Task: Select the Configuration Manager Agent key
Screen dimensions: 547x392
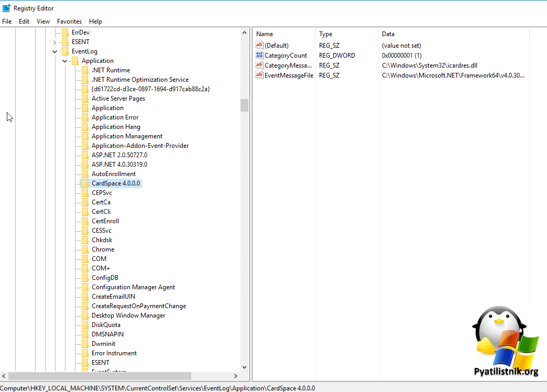Action: coord(133,287)
